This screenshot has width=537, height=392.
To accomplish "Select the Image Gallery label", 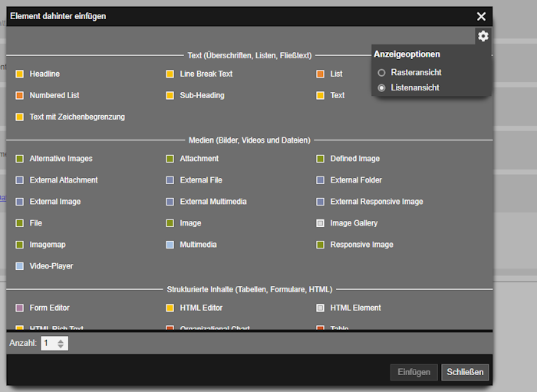I will tap(354, 223).
